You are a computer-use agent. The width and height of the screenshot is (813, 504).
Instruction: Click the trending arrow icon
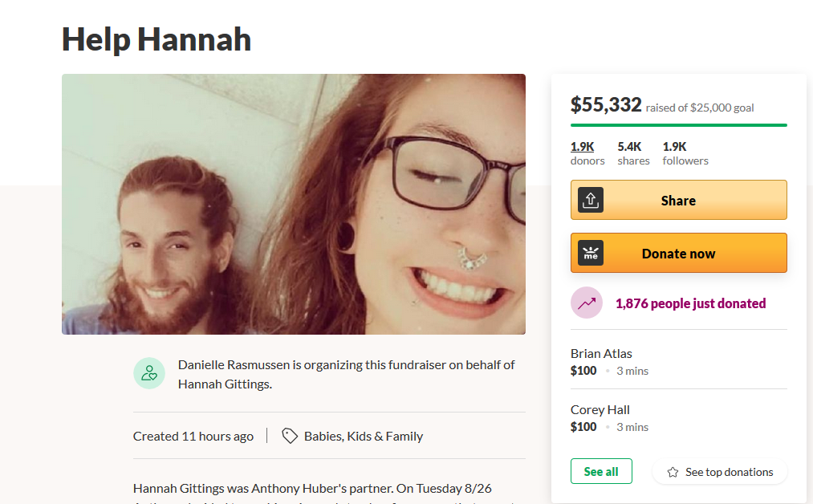tap(587, 303)
